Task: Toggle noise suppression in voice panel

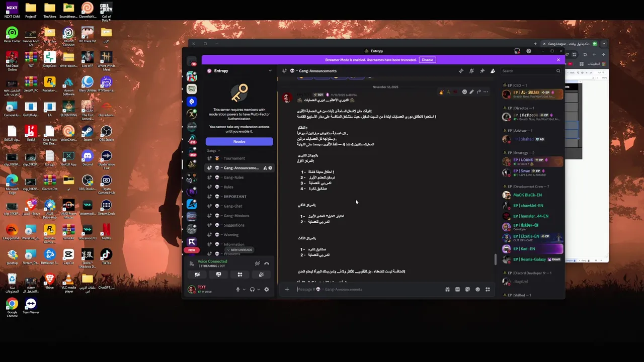Action: point(257,263)
